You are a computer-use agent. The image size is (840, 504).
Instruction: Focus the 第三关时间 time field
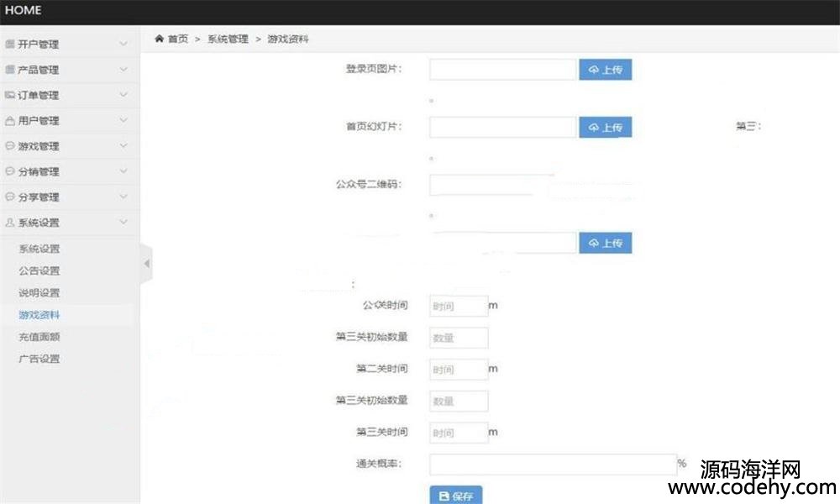click(x=459, y=433)
